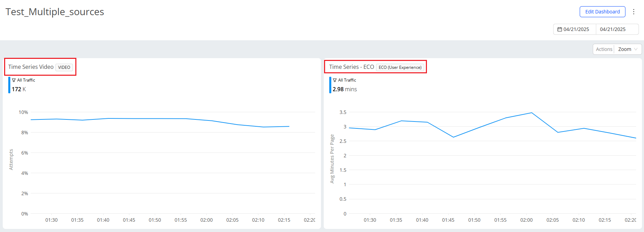Click the VIDEO source badge

(x=64, y=67)
